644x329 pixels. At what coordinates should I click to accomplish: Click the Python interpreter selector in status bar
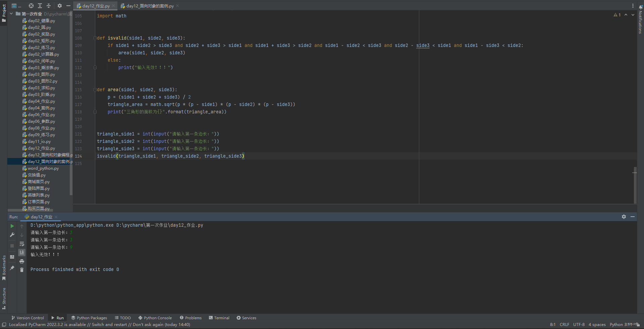click(621, 324)
